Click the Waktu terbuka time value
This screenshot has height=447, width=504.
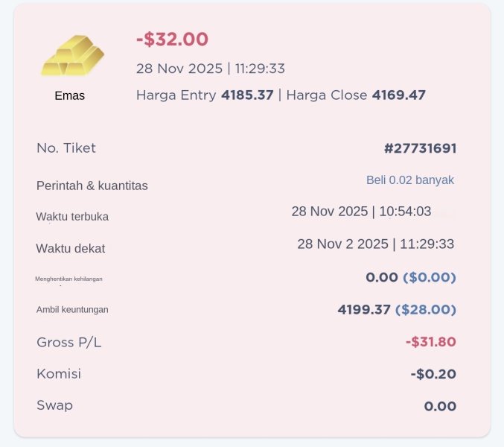tap(361, 212)
